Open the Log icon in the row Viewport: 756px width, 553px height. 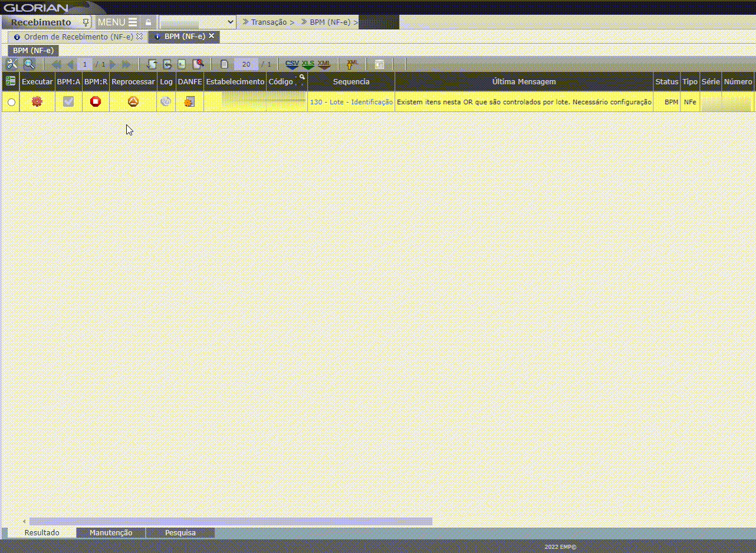tap(166, 102)
